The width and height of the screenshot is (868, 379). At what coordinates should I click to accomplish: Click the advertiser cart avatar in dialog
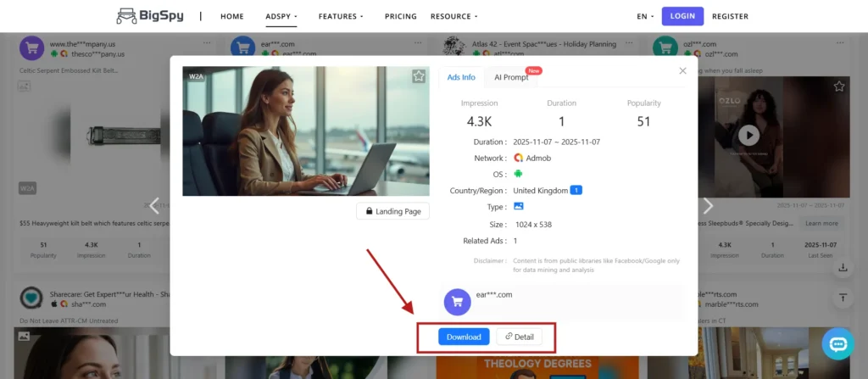click(x=457, y=302)
